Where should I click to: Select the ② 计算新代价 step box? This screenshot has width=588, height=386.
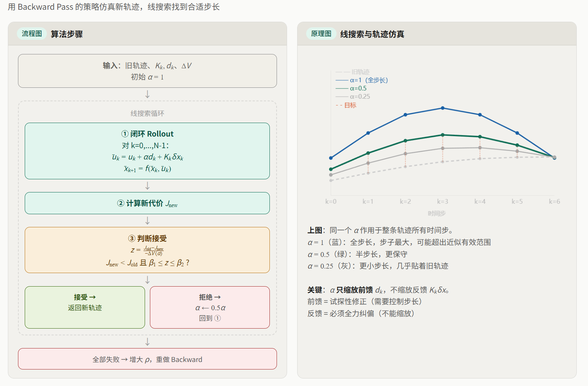click(x=147, y=203)
